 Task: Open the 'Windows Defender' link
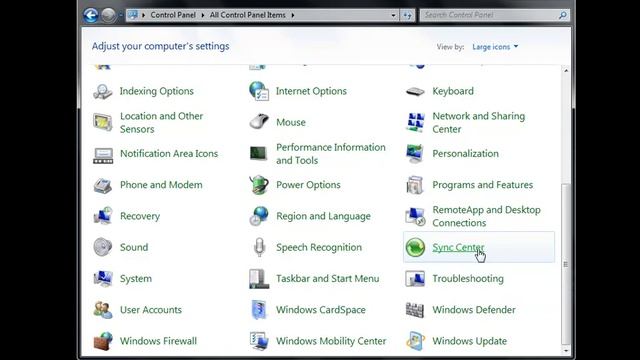tap(474, 310)
